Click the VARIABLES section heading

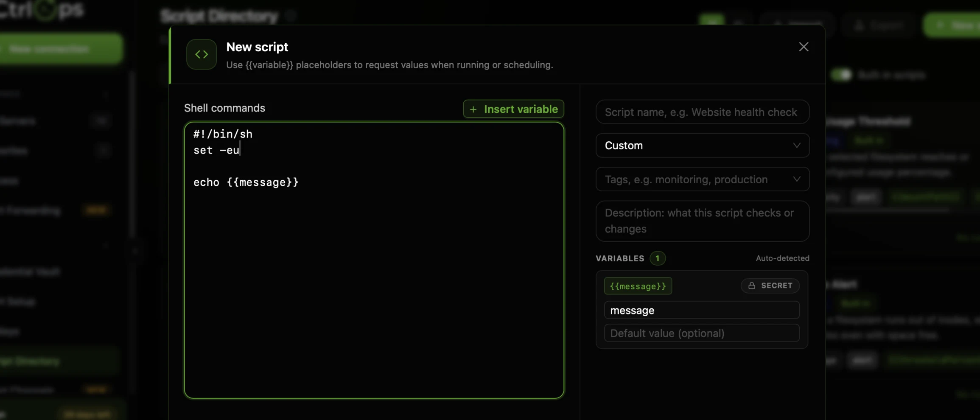[620, 258]
